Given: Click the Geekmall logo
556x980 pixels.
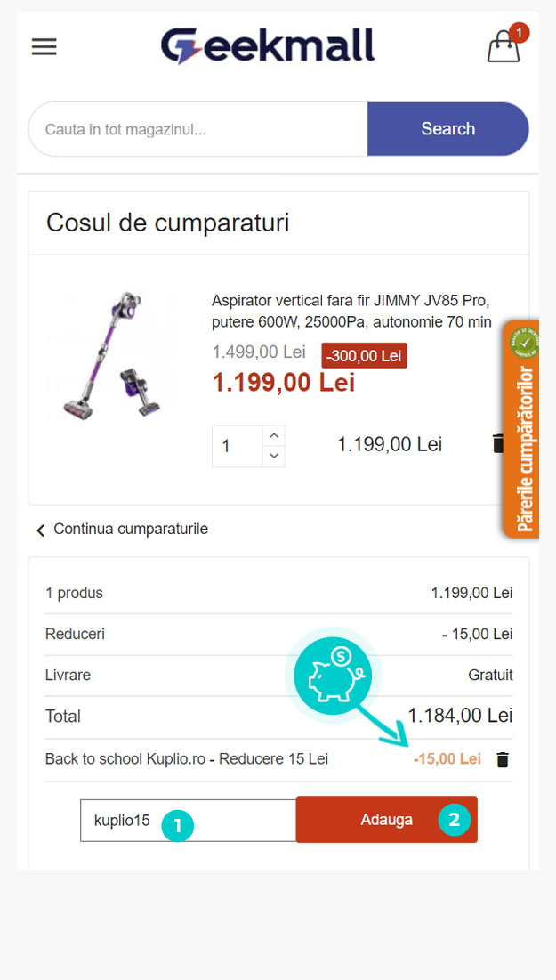Looking at the screenshot, I should (x=268, y=46).
